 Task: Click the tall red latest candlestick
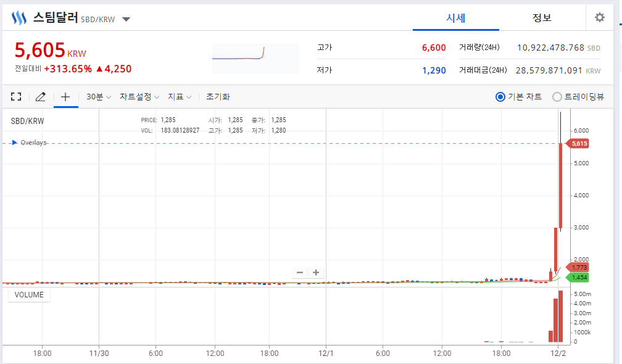pos(560,185)
